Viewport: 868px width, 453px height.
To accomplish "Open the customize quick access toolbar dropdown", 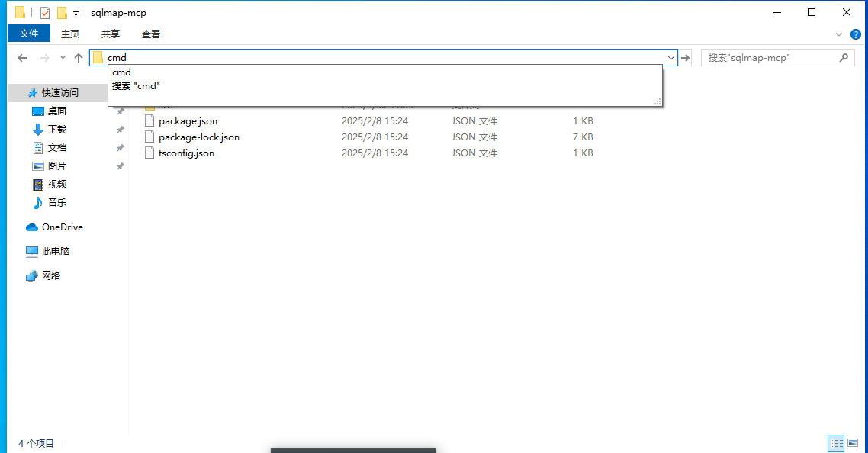I will pyautogui.click(x=76, y=14).
